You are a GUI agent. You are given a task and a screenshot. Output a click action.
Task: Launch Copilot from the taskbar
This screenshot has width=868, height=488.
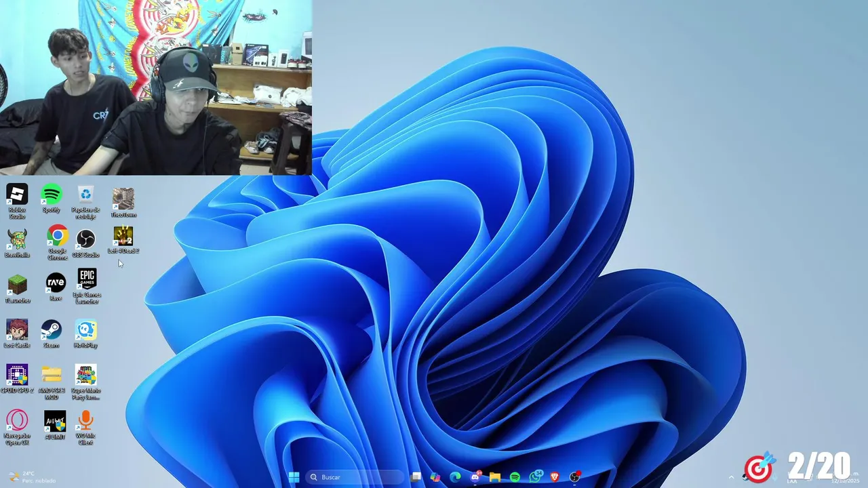tap(435, 477)
